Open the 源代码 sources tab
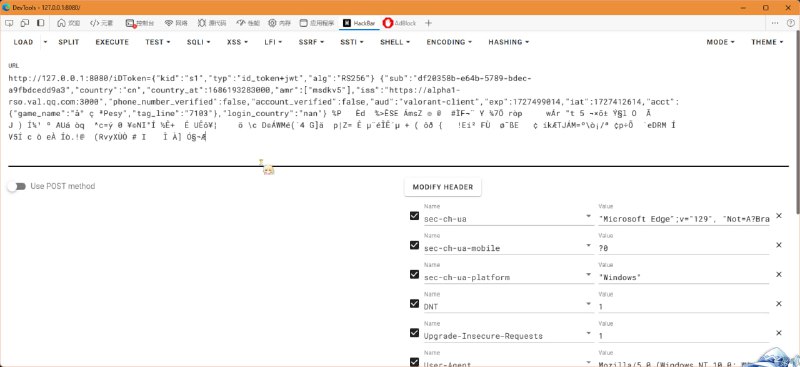This screenshot has height=367, width=800. pyautogui.click(x=212, y=23)
